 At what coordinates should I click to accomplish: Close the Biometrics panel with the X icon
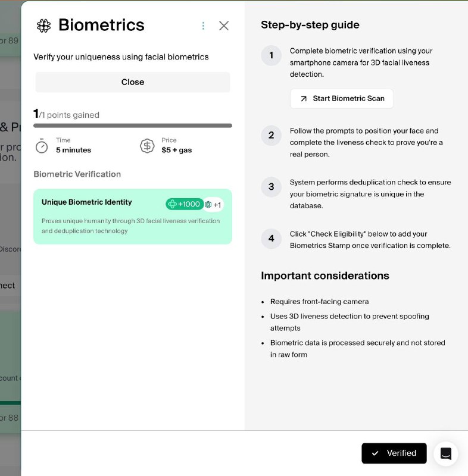(x=224, y=26)
